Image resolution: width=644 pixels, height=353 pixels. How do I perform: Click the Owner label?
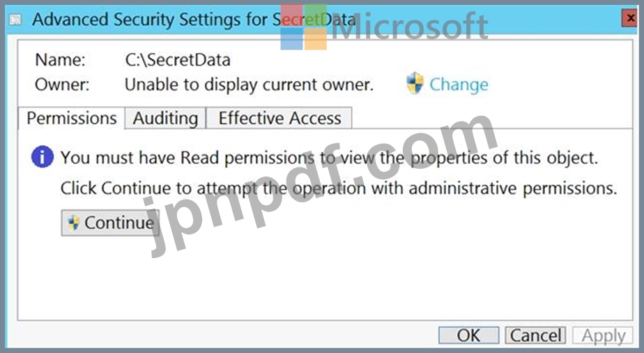pyautogui.click(x=62, y=84)
